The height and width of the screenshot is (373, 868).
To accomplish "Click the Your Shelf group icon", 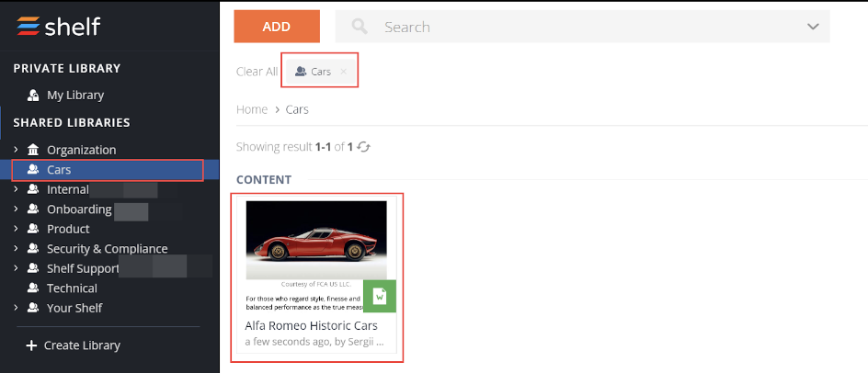I will [33, 309].
